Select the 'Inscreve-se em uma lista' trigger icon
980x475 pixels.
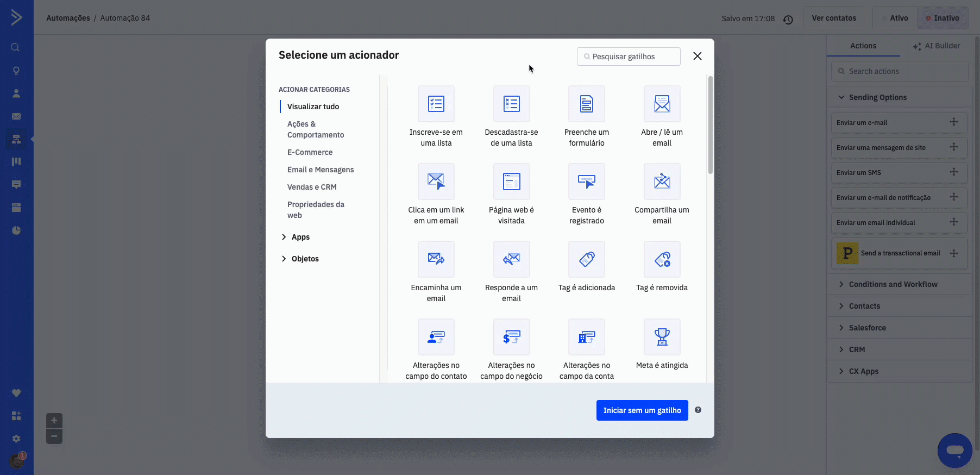coord(436,104)
